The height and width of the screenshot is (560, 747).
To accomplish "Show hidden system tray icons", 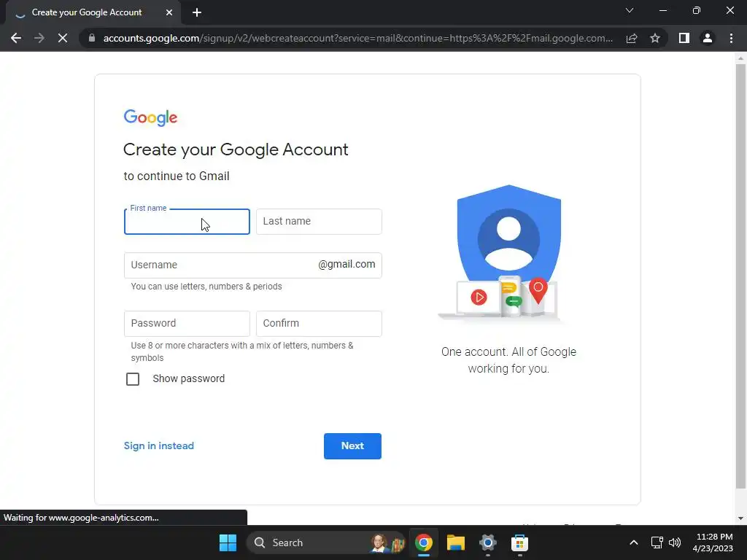I will coord(634,542).
